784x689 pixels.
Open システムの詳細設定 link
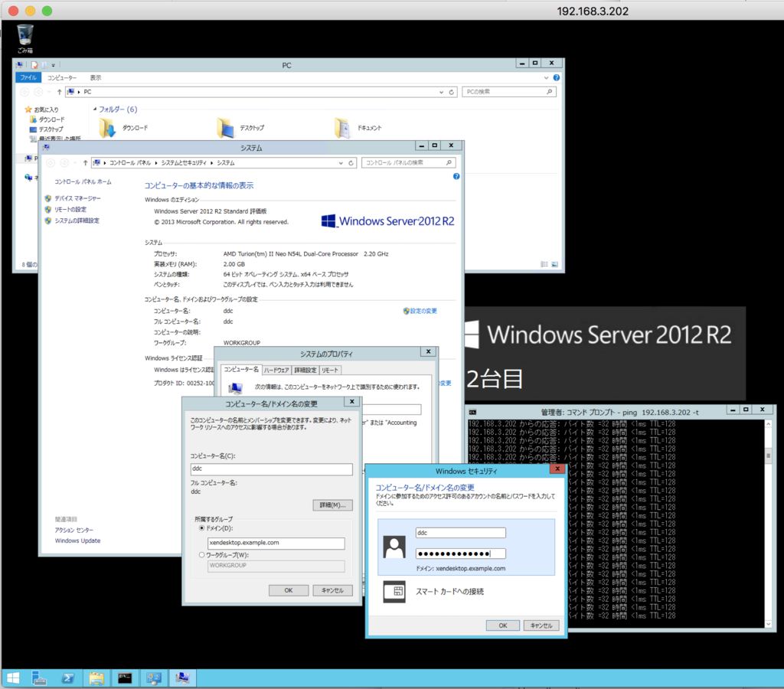tap(77, 220)
